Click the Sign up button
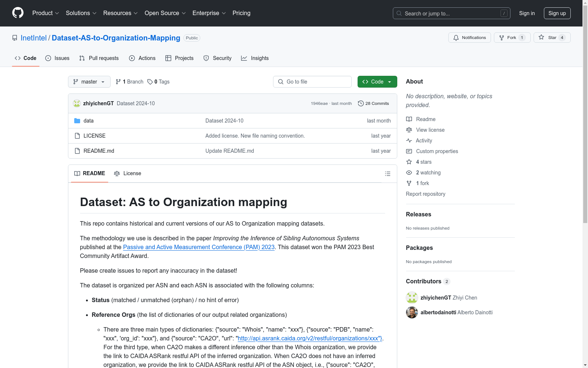 [x=557, y=13]
